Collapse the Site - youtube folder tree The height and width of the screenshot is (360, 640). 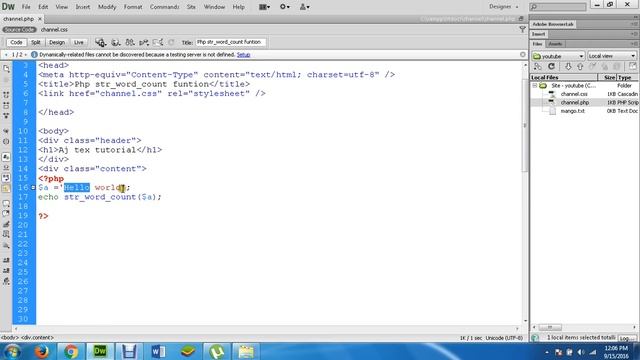coord(535,86)
